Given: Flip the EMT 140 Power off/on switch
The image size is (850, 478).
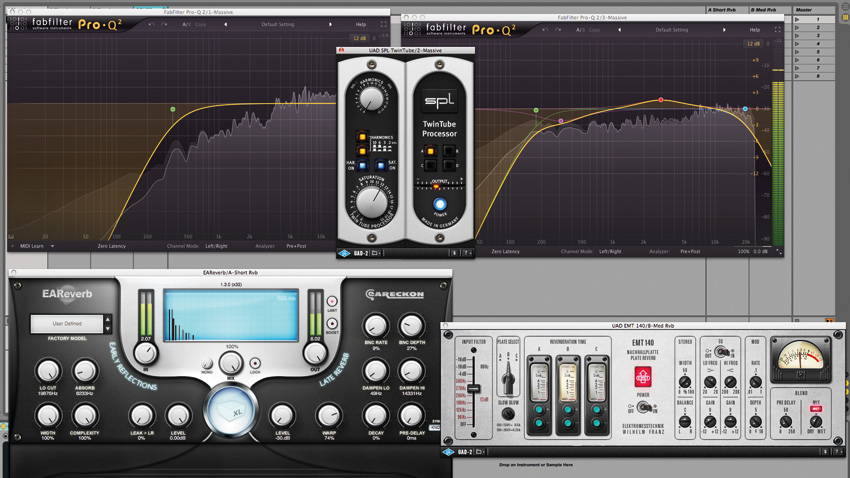Looking at the screenshot, I should point(643,407).
